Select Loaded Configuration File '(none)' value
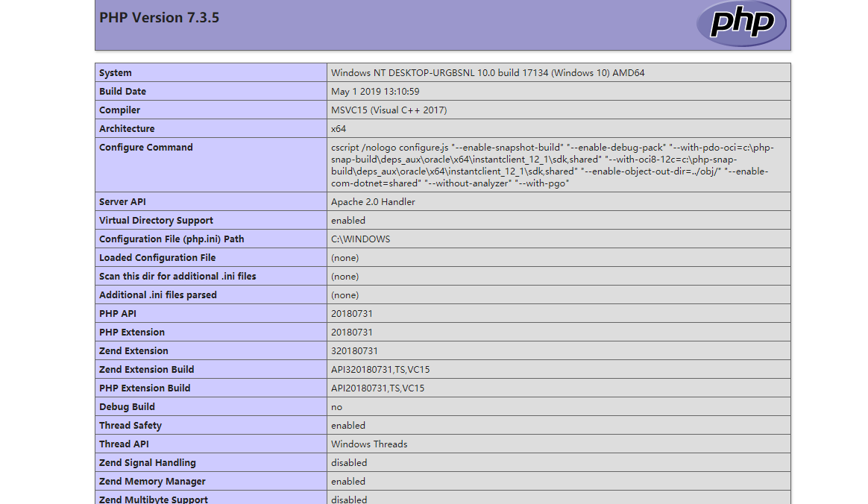Screen dimensions: 868x504 tap(345, 258)
